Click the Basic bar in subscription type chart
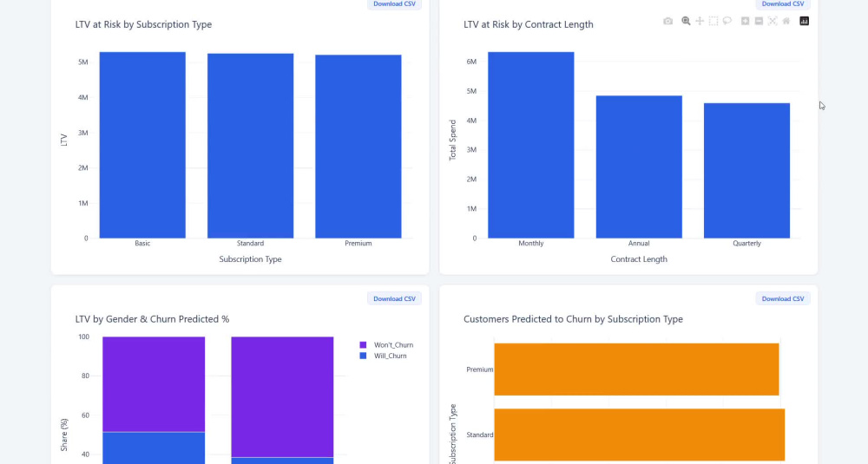 [x=142, y=146]
